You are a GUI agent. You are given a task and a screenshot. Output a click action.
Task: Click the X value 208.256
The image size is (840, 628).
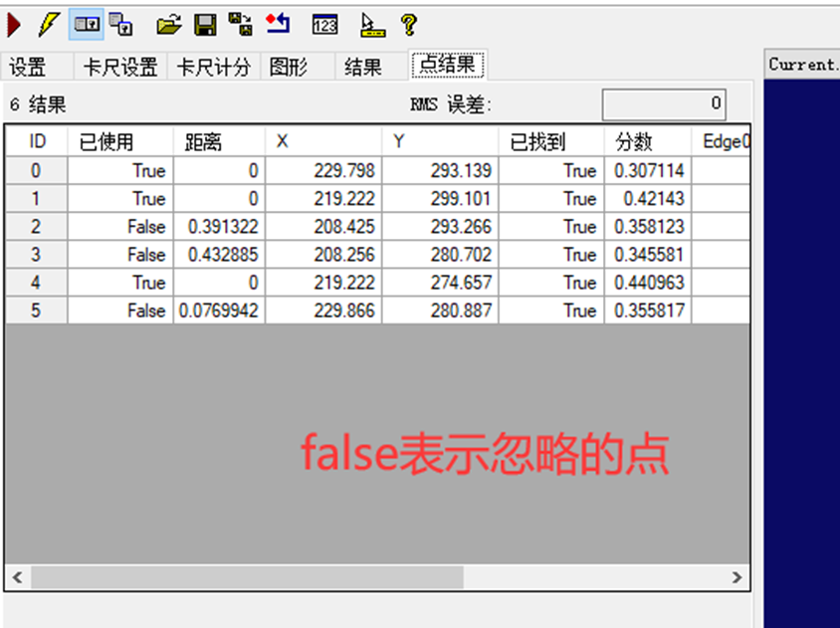(x=323, y=255)
